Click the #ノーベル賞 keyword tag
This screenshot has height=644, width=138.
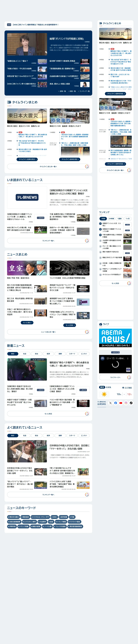point(47,526)
